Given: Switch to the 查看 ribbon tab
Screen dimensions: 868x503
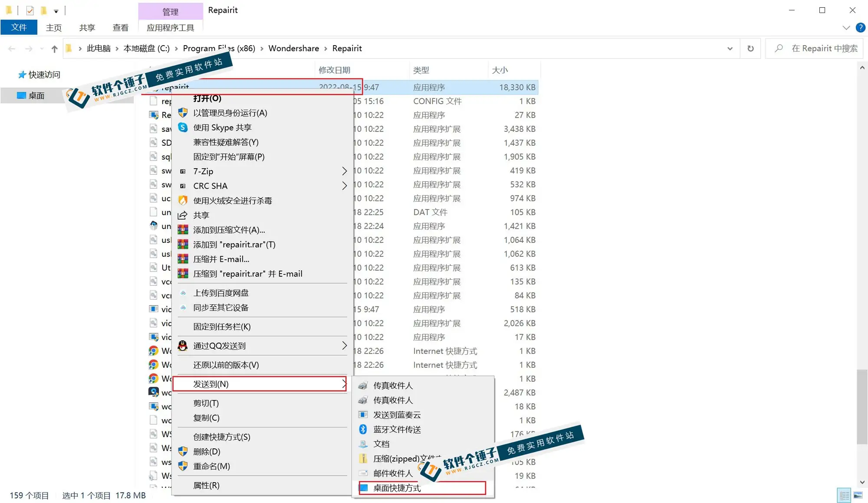Looking at the screenshot, I should (x=120, y=27).
